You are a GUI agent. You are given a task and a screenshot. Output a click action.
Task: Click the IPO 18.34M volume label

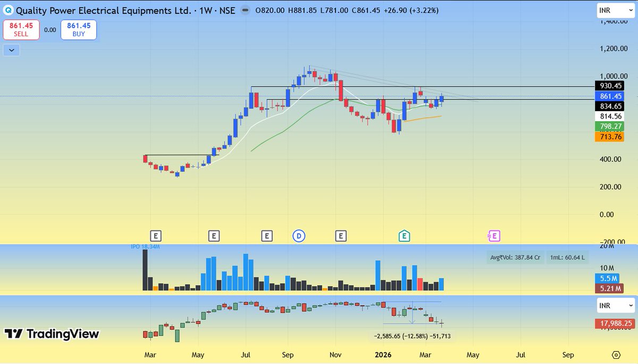tap(146, 247)
